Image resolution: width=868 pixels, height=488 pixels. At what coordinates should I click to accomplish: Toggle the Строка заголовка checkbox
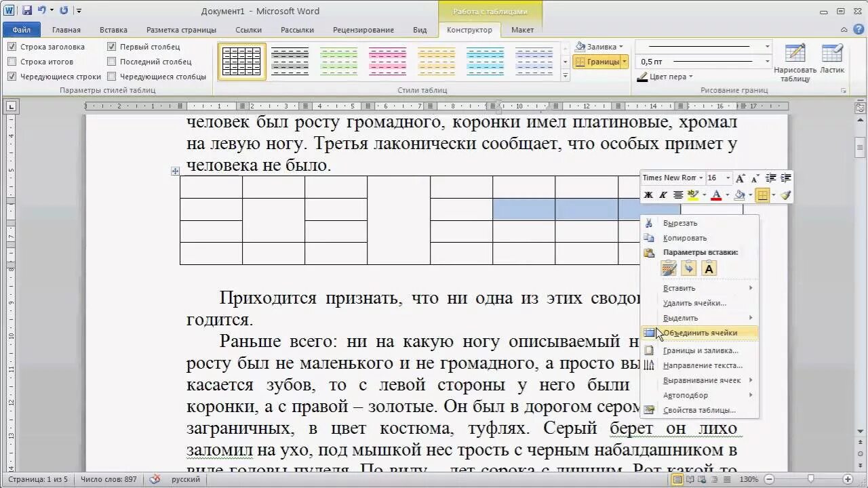coord(12,47)
